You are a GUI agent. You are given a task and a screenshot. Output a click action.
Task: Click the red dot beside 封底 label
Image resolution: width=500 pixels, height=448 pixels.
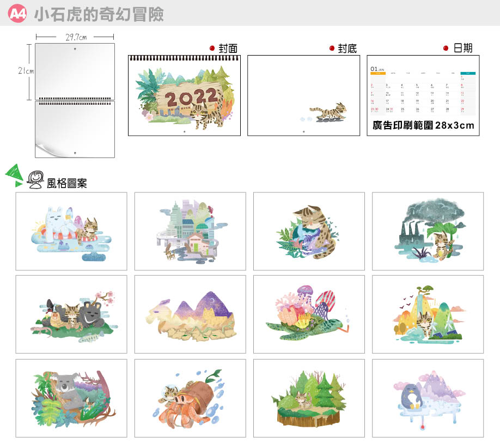(x=332, y=49)
